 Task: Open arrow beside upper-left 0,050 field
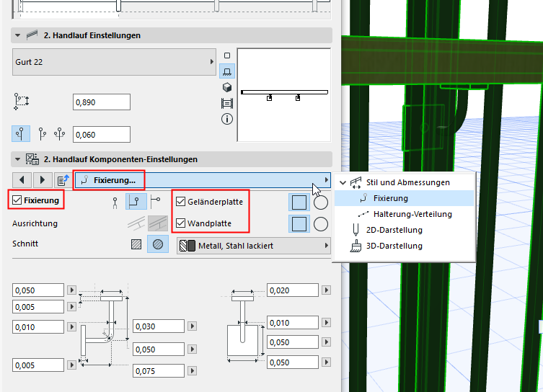[71, 290]
